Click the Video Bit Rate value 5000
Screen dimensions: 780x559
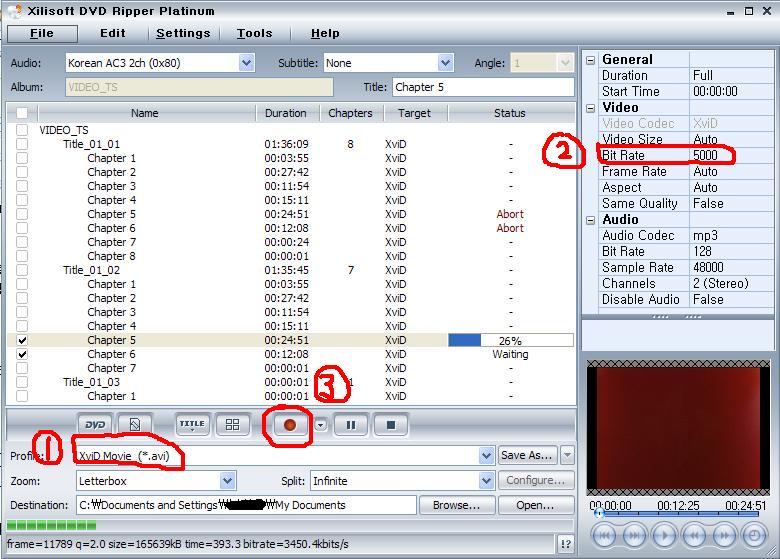point(705,155)
